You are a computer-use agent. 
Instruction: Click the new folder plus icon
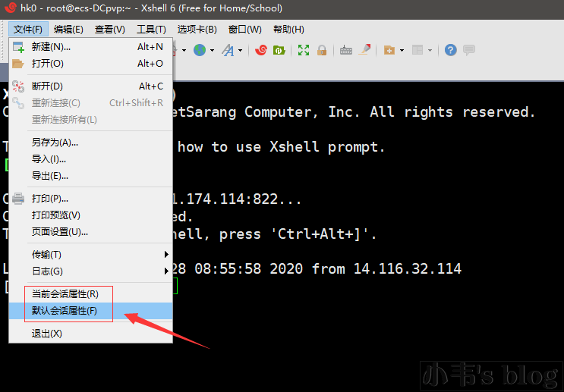(389, 50)
